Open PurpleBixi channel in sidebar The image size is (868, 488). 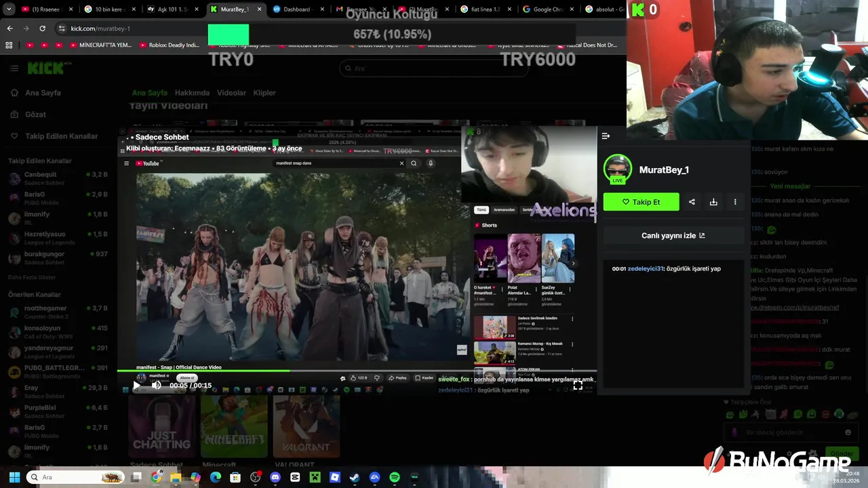58,411
